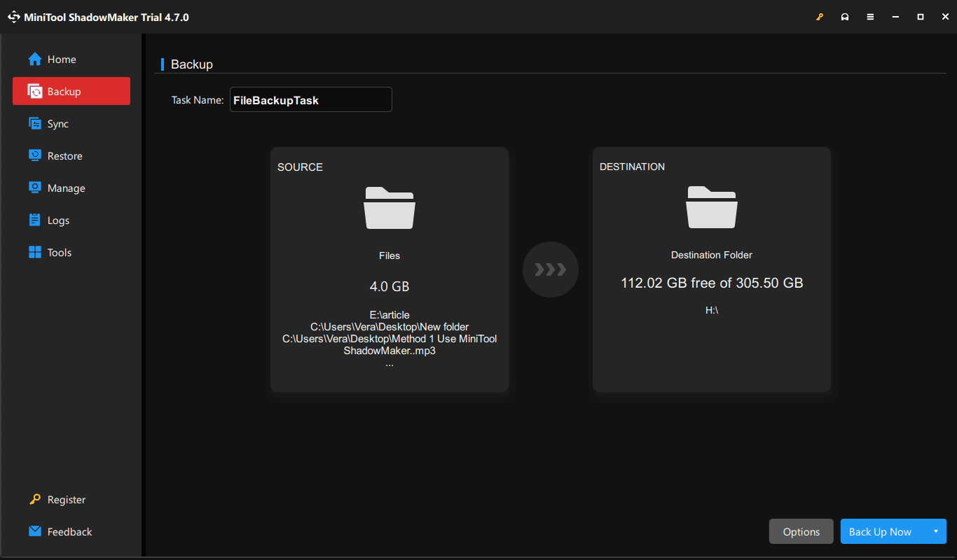The image size is (957, 560).
Task: Click the Backup section title
Action: (x=192, y=64)
